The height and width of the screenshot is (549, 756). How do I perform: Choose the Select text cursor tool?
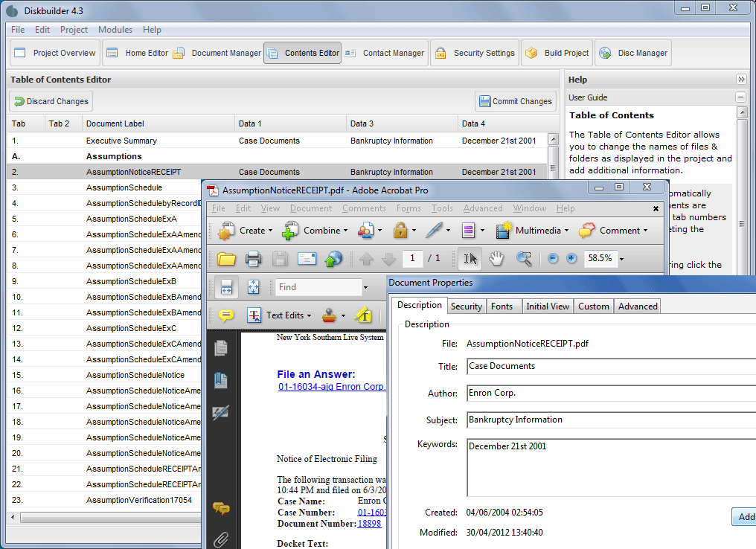tap(470, 259)
